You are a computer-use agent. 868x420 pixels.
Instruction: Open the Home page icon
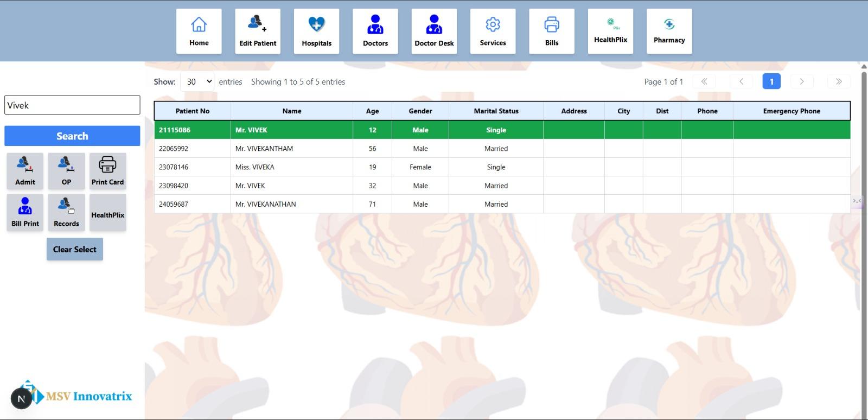[x=199, y=31]
